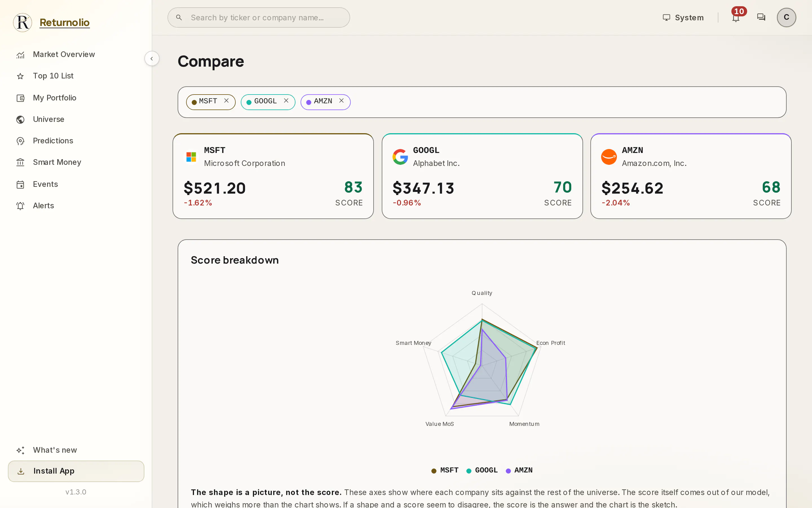Open the Alphabet Inc. card
Screen dimensions: 812x508
[482, 176]
